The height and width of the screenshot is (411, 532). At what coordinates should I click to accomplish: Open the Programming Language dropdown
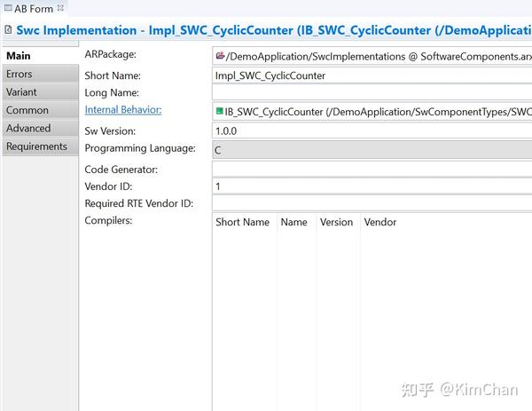click(372, 150)
